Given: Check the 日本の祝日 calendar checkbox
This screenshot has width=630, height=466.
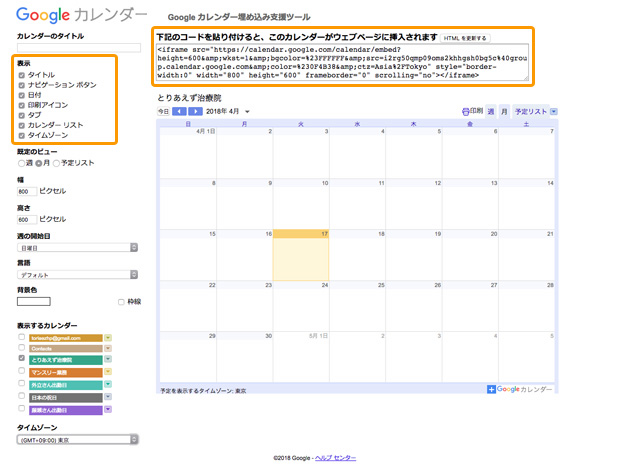Looking at the screenshot, I should pos(22,396).
